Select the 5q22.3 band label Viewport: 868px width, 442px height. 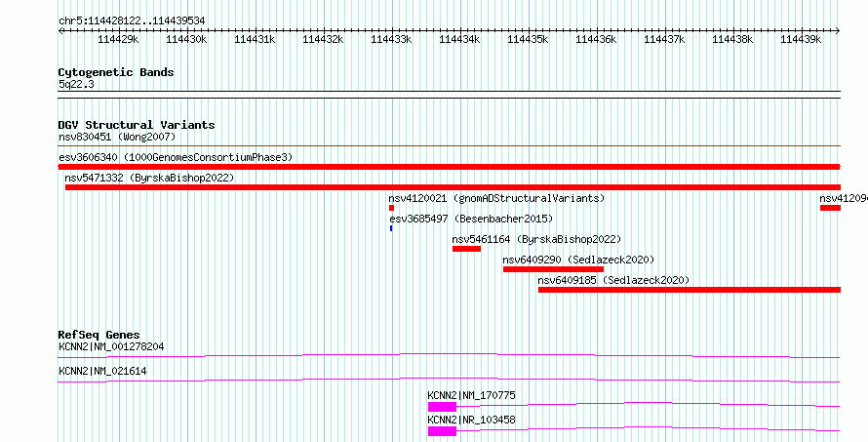[x=76, y=84]
